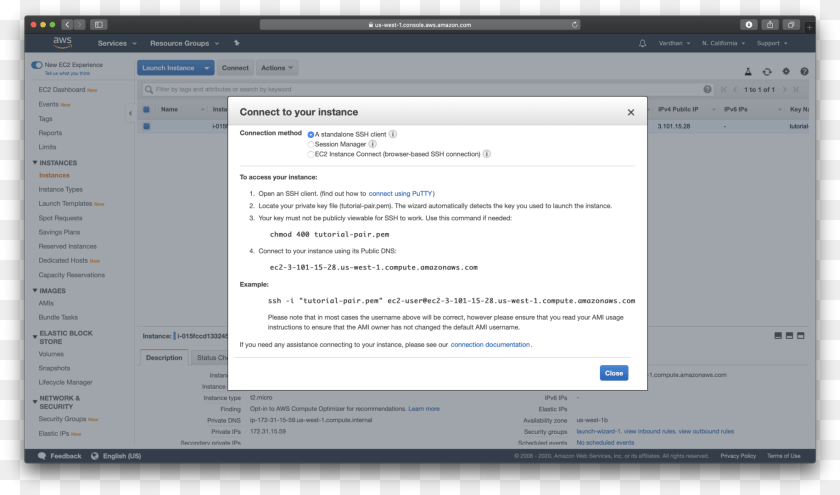Click Learn more link for Compute Optimizer
Image resolution: width=840 pixels, height=495 pixels.
click(x=424, y=409)
